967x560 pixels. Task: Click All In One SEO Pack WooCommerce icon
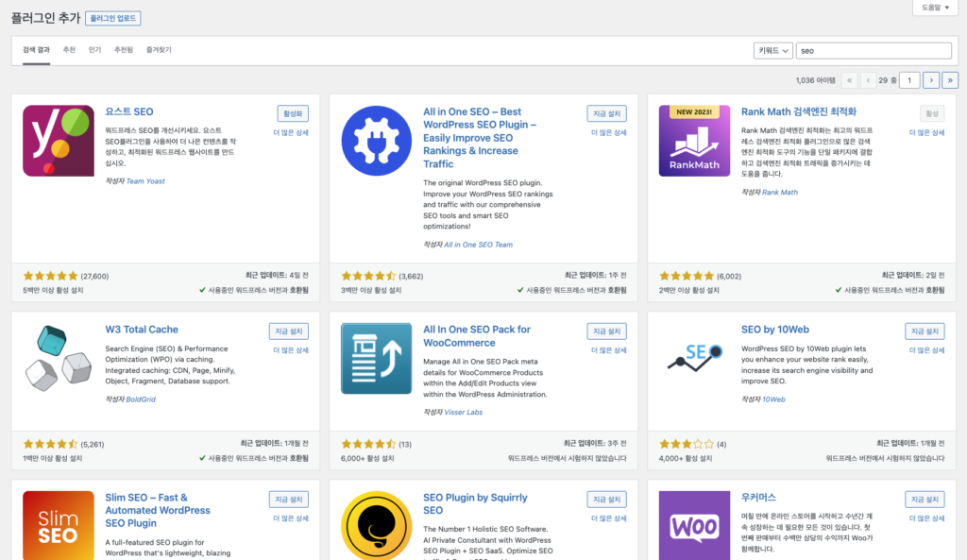[x=376, y=358]
